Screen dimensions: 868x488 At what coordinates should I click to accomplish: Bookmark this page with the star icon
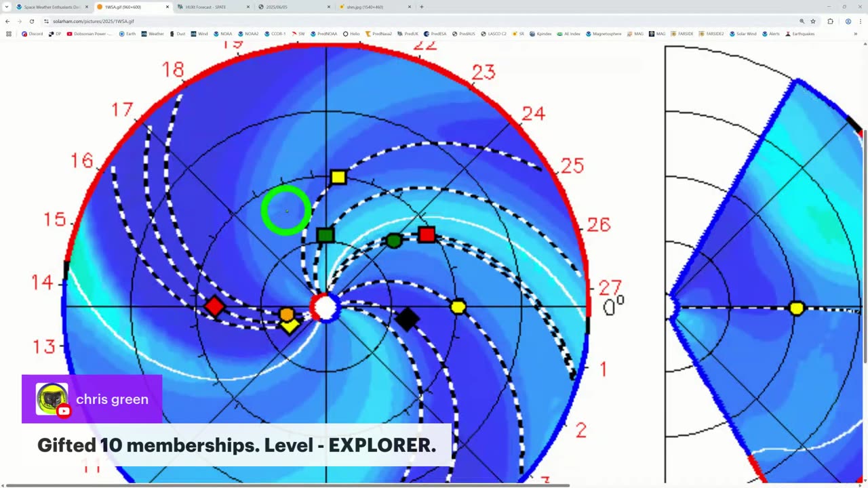tap(813, 21)
